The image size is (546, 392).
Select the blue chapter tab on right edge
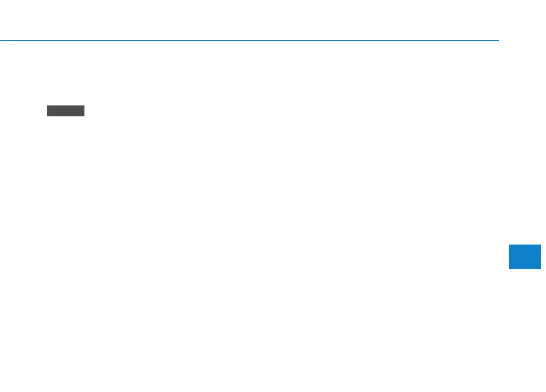coord(525,257)
